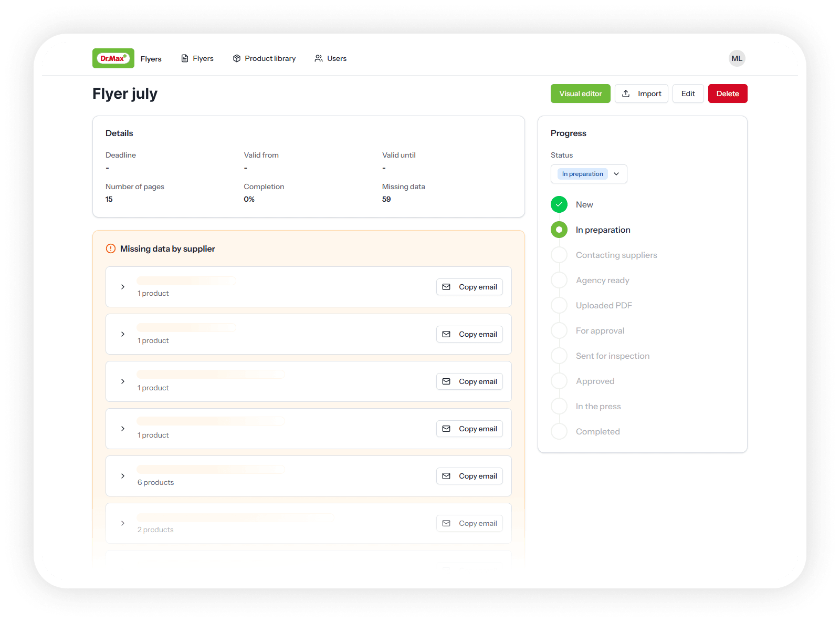The image size is (840, 622).
Task: Click the Missing data value 59
Action: (x=386, y=199)
